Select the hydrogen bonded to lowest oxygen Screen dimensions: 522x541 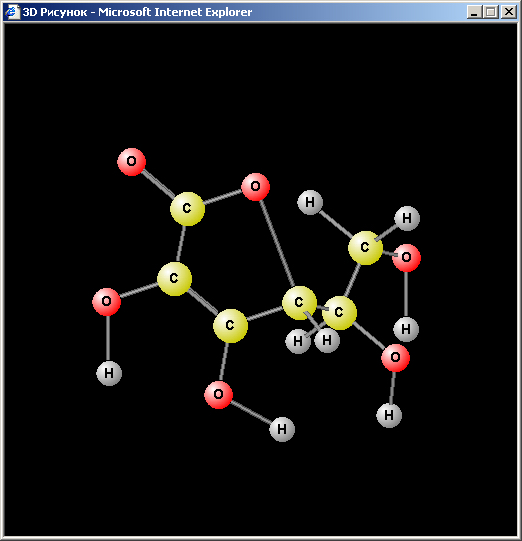coord(282,429)
